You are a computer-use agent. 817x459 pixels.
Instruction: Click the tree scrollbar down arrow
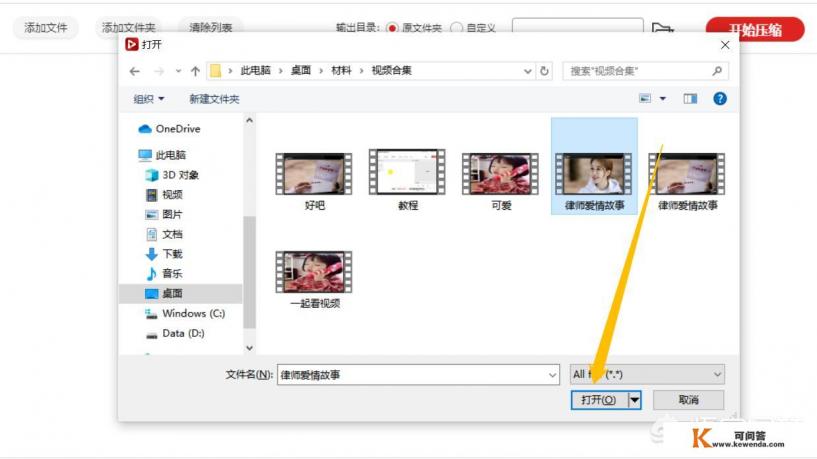coord(250,348)
